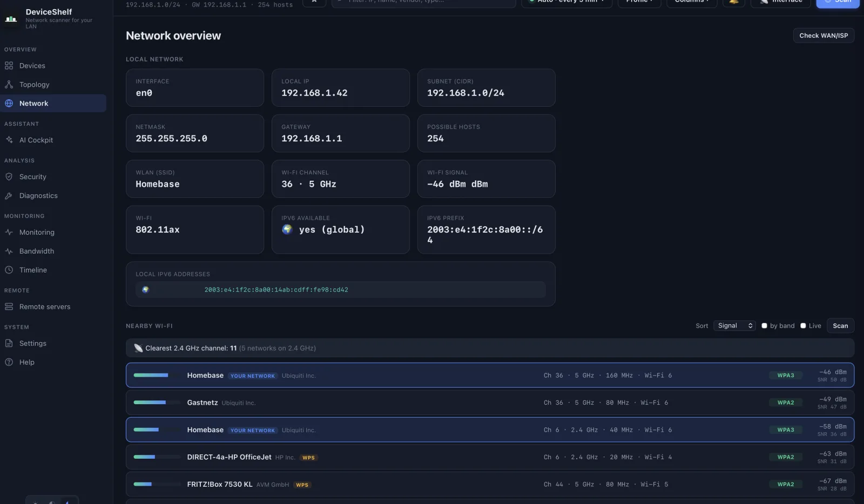The width and height of the screenshot is (864, 504).
Task: Click the notification bell icon in the top bar
Action: (x=734, y=2)
